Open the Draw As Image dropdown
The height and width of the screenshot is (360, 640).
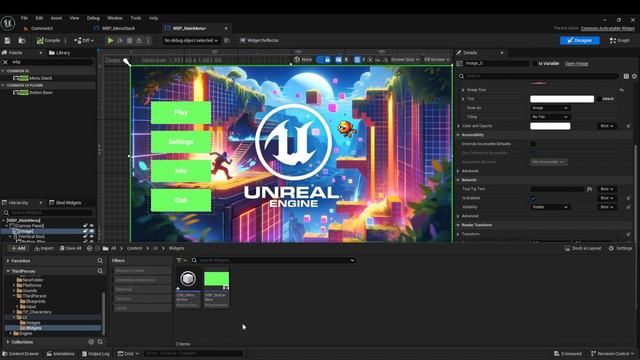click(550, 108)
